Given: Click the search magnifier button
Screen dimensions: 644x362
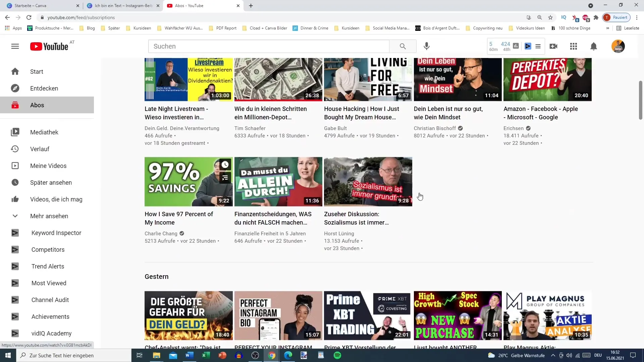Looking at the screenshot, I should (403, 46).
